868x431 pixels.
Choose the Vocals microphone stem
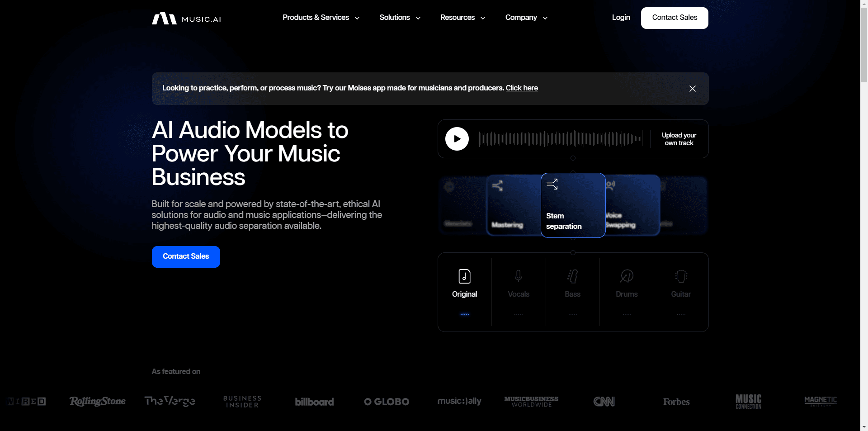click(519, 276)
